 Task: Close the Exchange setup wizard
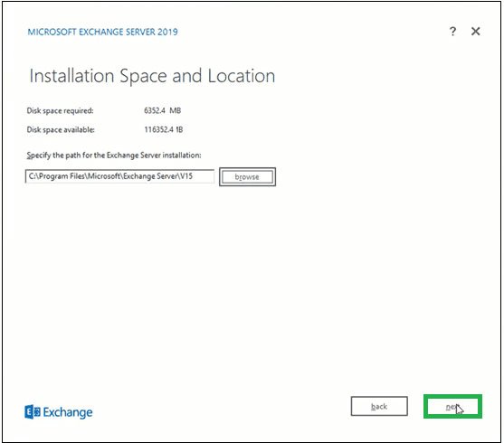[475, 31]
